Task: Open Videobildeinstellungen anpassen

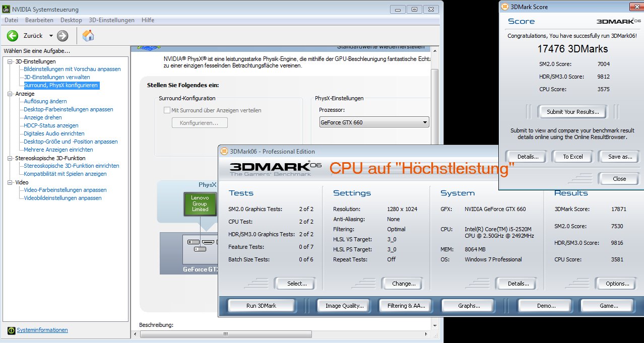Action: [62, 198]
